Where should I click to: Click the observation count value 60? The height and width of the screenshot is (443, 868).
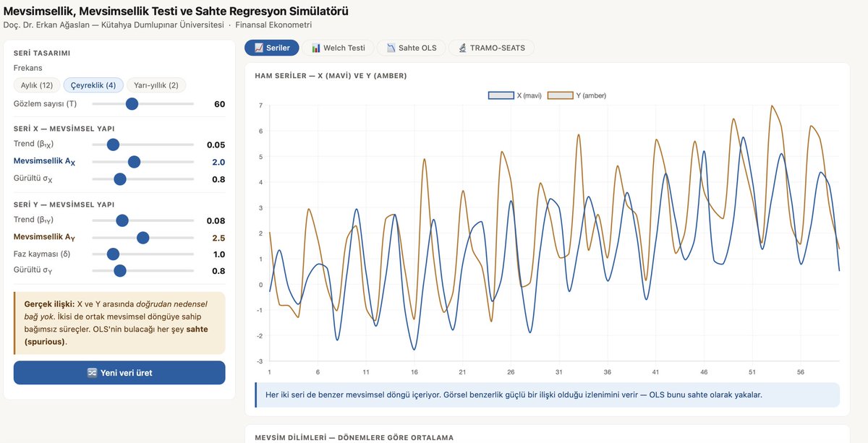220,104
